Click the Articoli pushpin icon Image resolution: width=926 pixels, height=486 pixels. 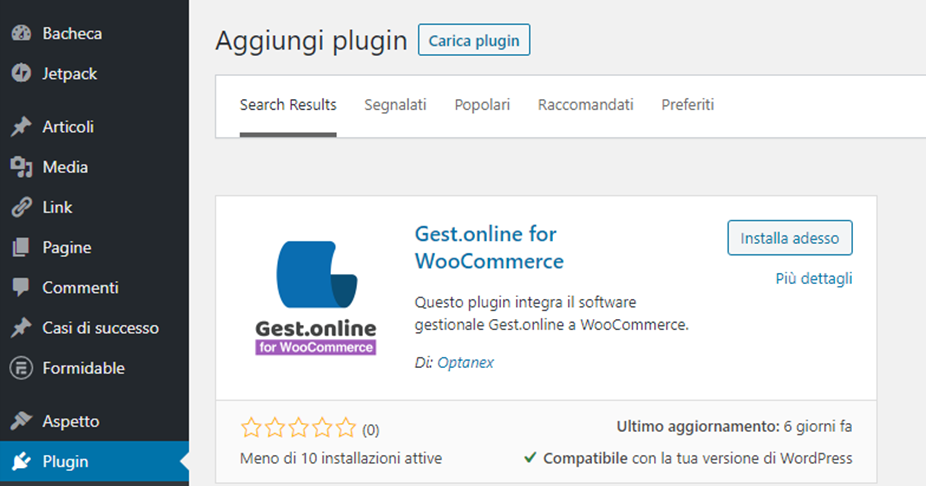click(x=21, y=126)
